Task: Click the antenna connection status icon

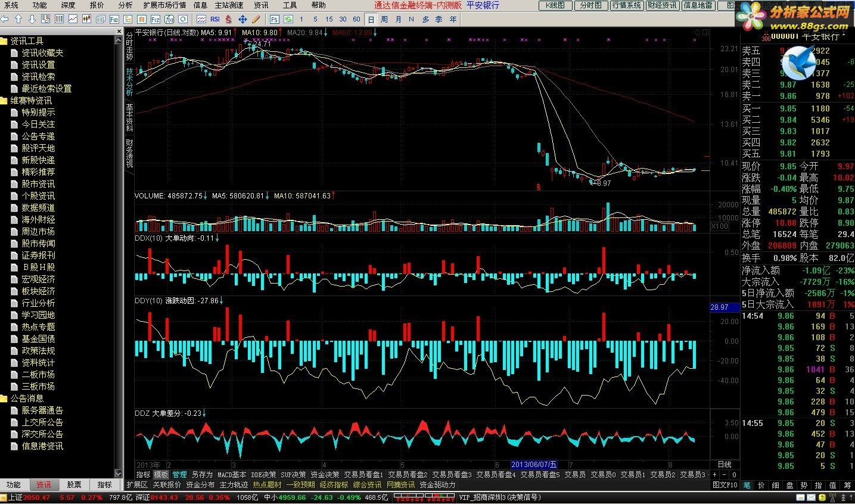Action: (x=832, y=497)
